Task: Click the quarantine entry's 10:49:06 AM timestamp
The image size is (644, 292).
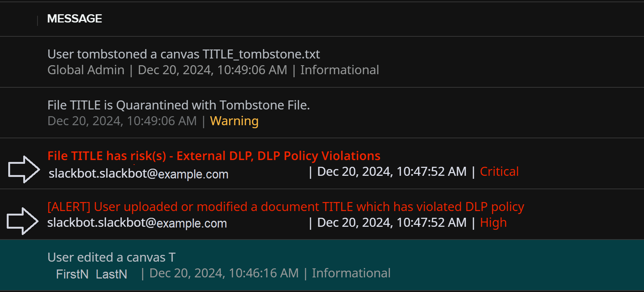Action: tap(122, 121)
